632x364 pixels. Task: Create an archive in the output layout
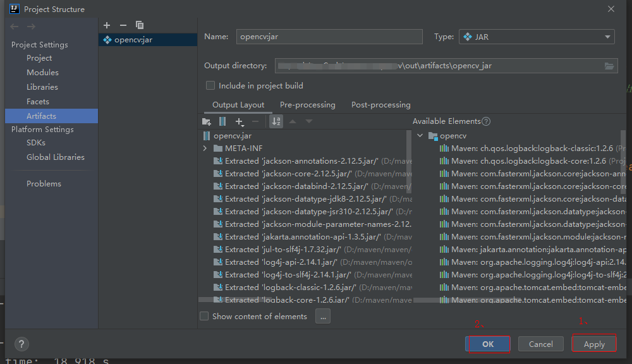point(222,121)
